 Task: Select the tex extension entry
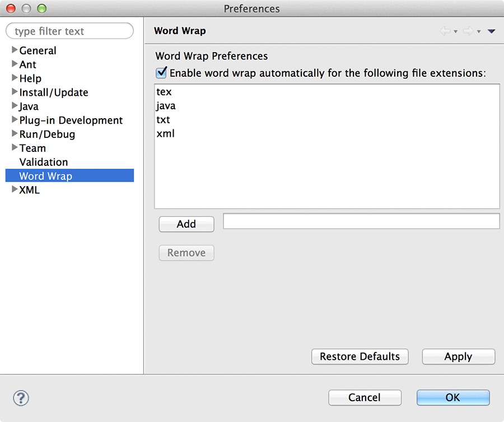click(x=164, y=92)
